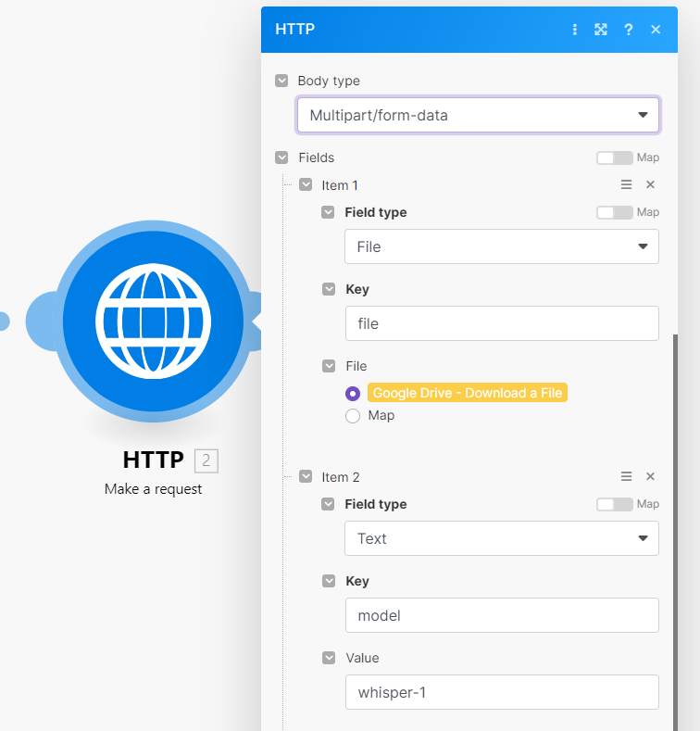Collapse the Item 2 Value section
The width and height of the screenshot is (700, 731).
[329, 658]
